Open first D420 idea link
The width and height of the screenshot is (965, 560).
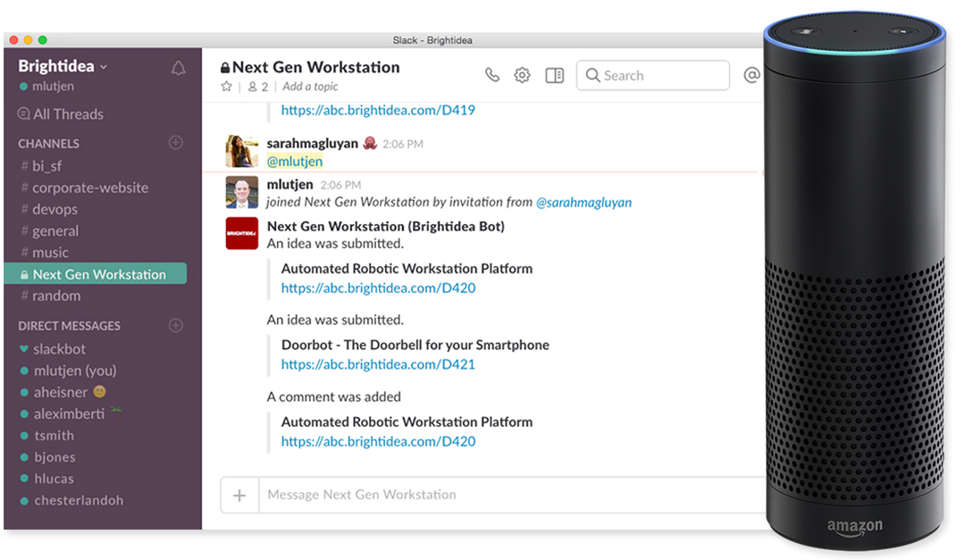click(378, 288)
